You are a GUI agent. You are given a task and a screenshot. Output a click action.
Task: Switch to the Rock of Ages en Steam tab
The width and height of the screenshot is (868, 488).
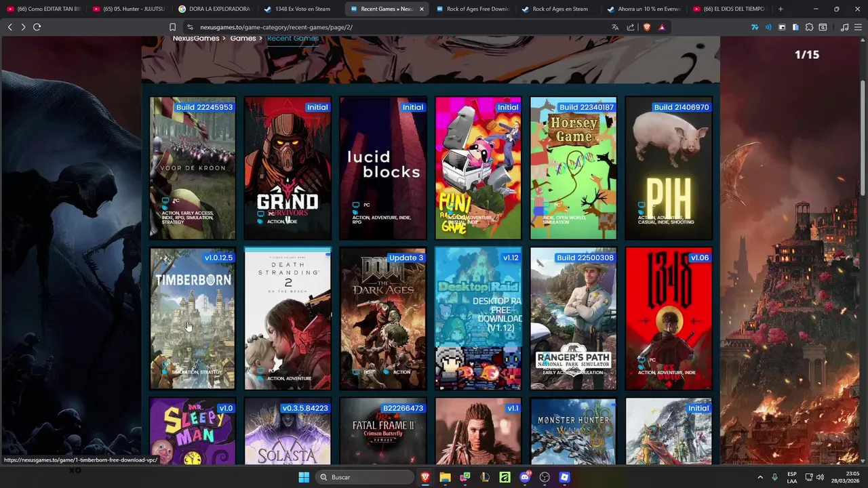[x=558, y=9]
